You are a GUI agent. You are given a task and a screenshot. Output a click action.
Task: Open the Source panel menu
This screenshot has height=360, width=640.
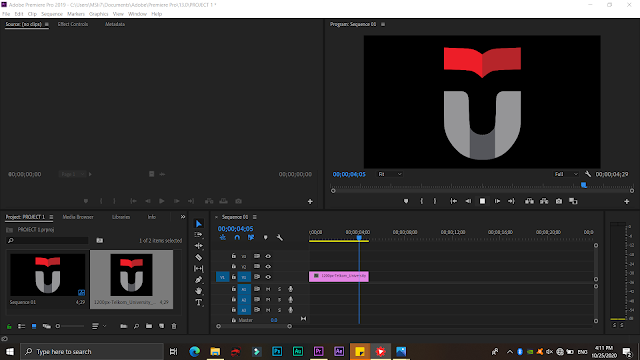coord(47,24)
